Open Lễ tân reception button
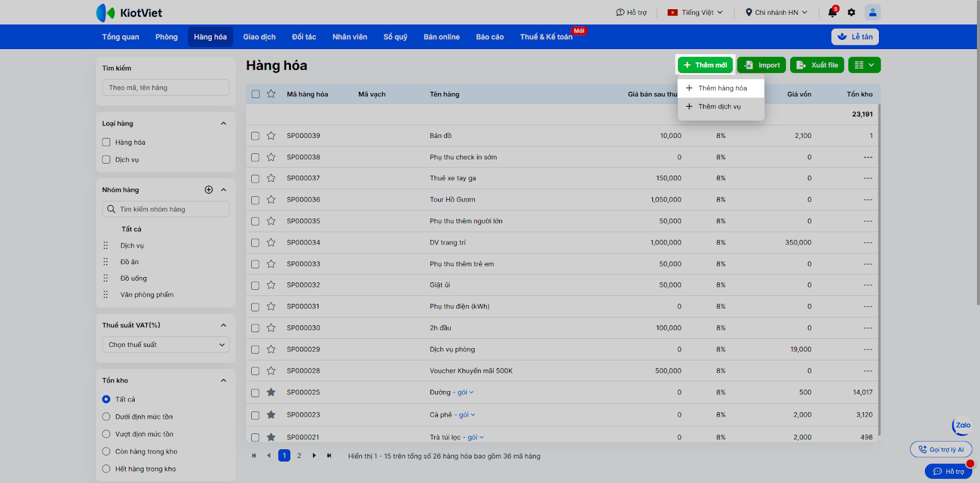This screenshot has height=483, width=980. (855, 37)
